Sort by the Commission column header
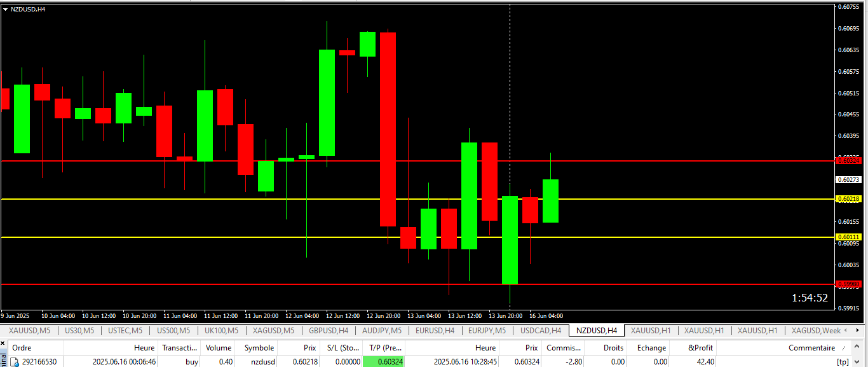 (563, 348)
